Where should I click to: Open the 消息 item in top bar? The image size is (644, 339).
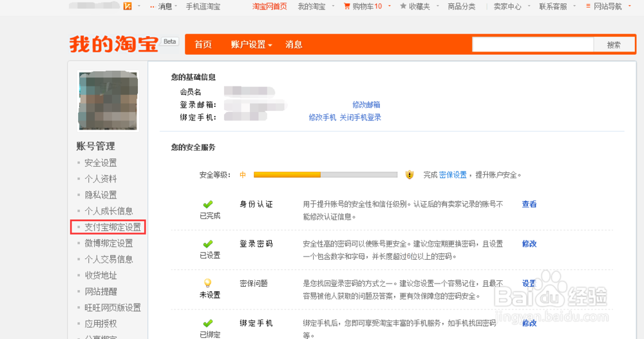[x=165, y=6]
